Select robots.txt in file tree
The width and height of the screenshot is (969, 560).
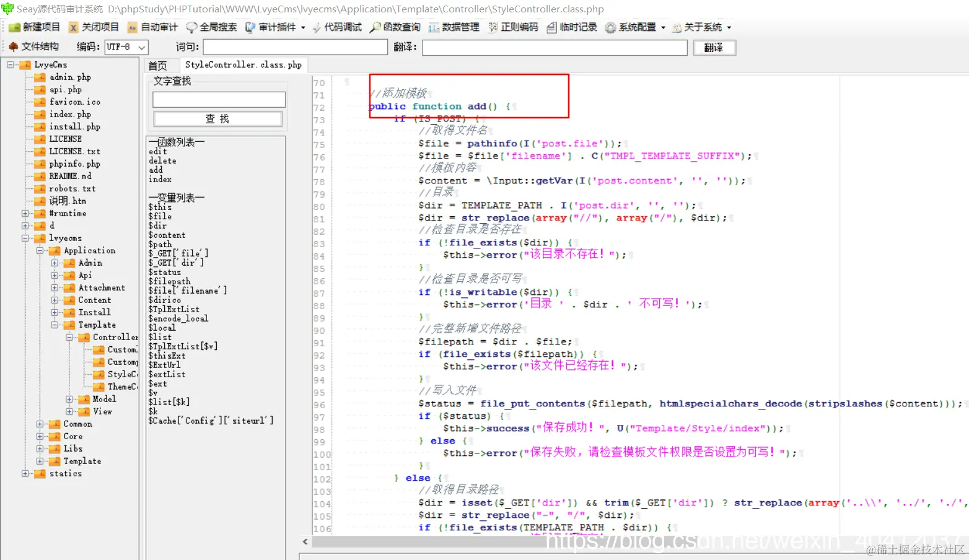tap(72, 189)
